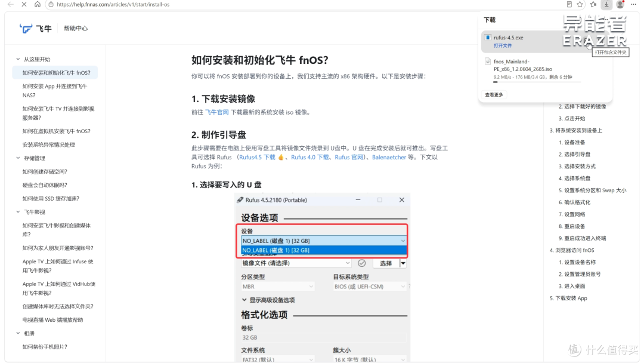The height and width of the screenshot is (363, 644).
Task: Open 如何安装和初始化飞牛 fnOS? sidebar article
Action: pos(56,73)
